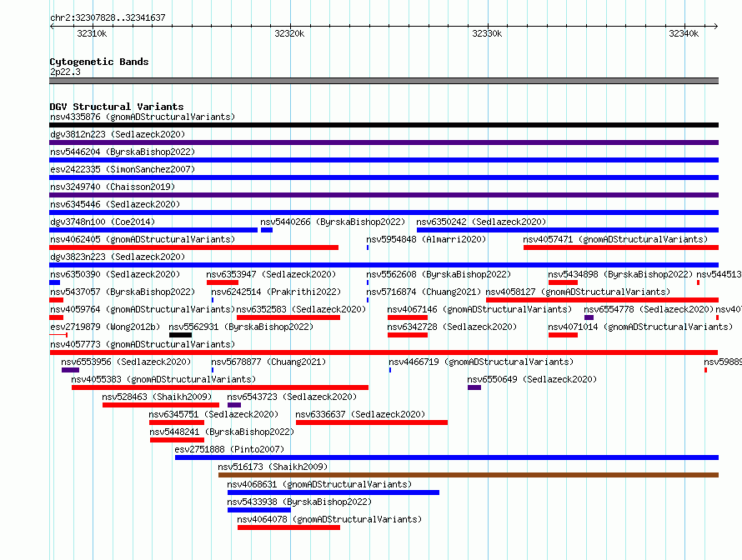Click nsv5678877 (Chuang2021) label
The image size is (742, 560).
pyautogui.click(x=268, y=362)
